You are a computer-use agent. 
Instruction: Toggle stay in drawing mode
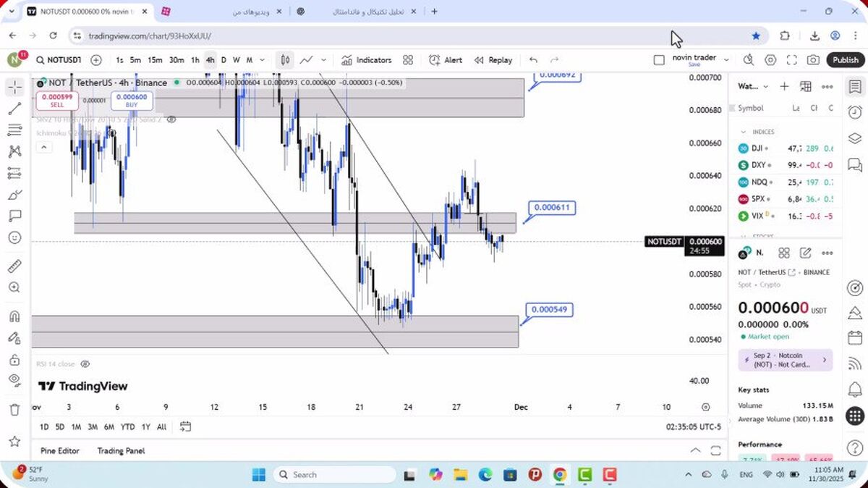tap(14, 338)
